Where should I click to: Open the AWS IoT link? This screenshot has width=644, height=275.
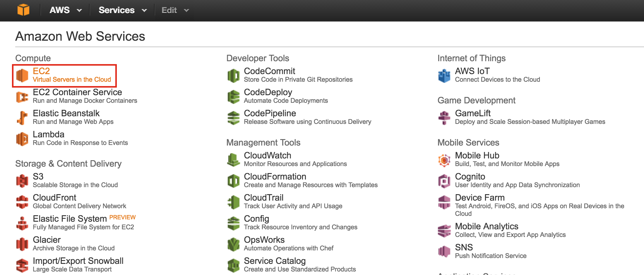[472, 71]
